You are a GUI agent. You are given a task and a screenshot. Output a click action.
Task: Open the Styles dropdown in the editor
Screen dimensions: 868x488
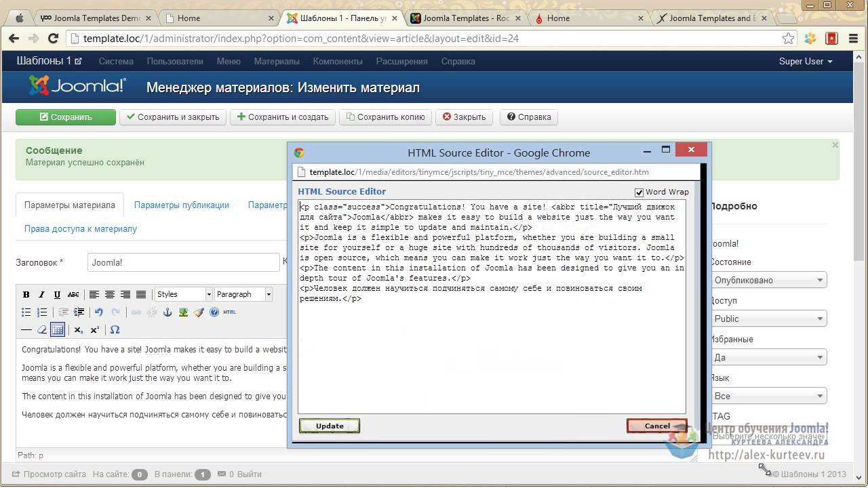(x=184, y=294)
